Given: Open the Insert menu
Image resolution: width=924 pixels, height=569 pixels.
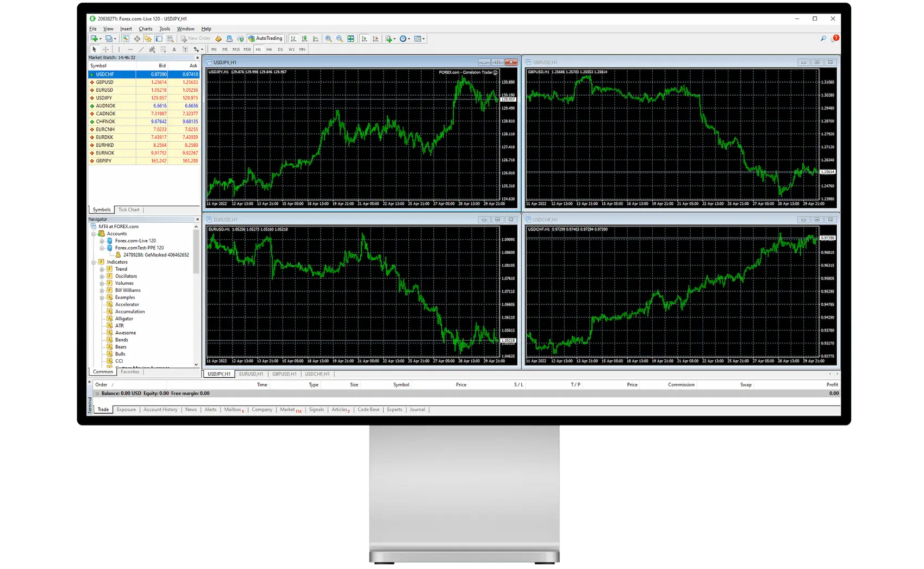Looking at the screenshot, I should coord(126,29).
